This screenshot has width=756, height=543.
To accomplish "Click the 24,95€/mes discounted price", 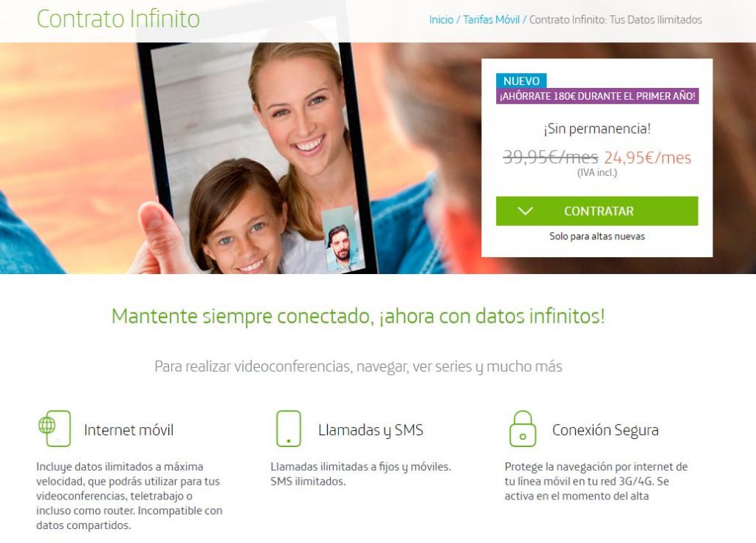I will (647, 157).
